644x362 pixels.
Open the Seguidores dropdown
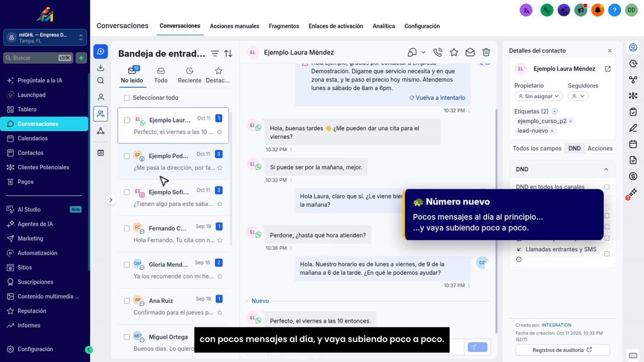pos(578,96)
